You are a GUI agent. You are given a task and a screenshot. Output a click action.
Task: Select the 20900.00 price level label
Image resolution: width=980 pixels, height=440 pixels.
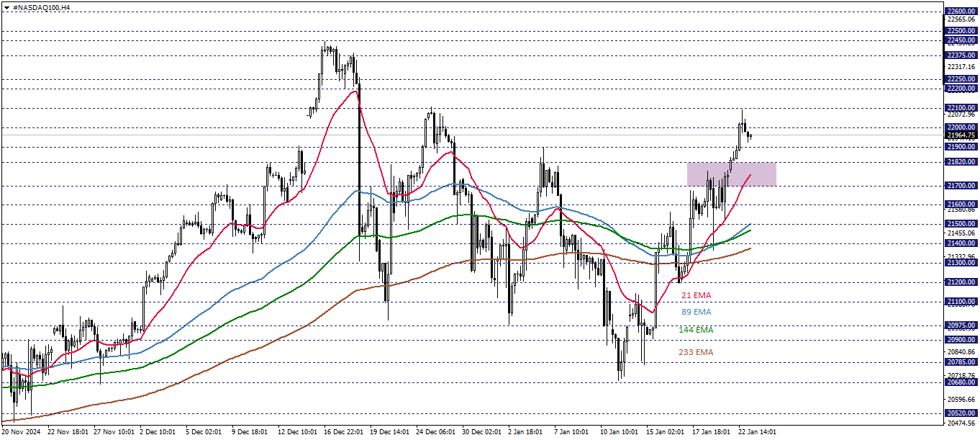(x=961, y=340)
